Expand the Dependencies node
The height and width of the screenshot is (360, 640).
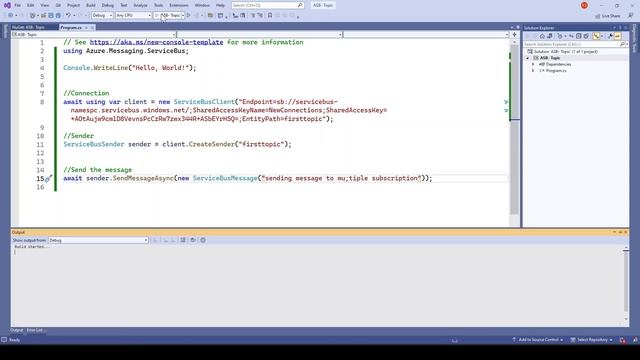click(x=533, y=64)
